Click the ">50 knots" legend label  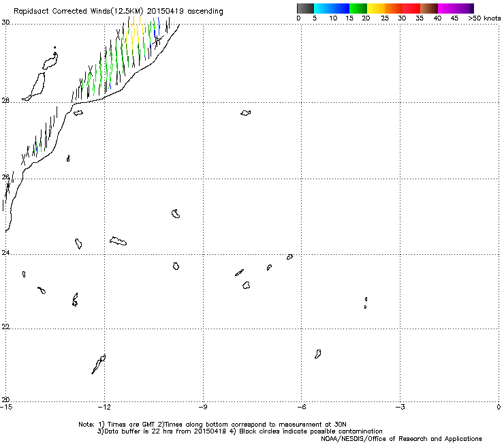point(484,18)
